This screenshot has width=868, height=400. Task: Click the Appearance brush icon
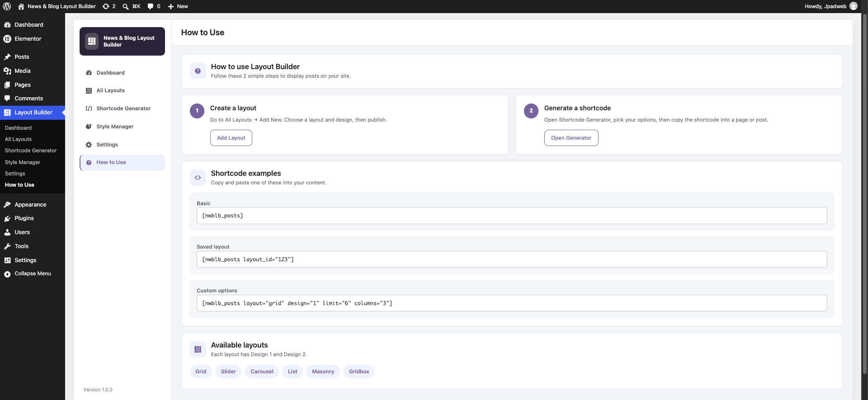7,205
